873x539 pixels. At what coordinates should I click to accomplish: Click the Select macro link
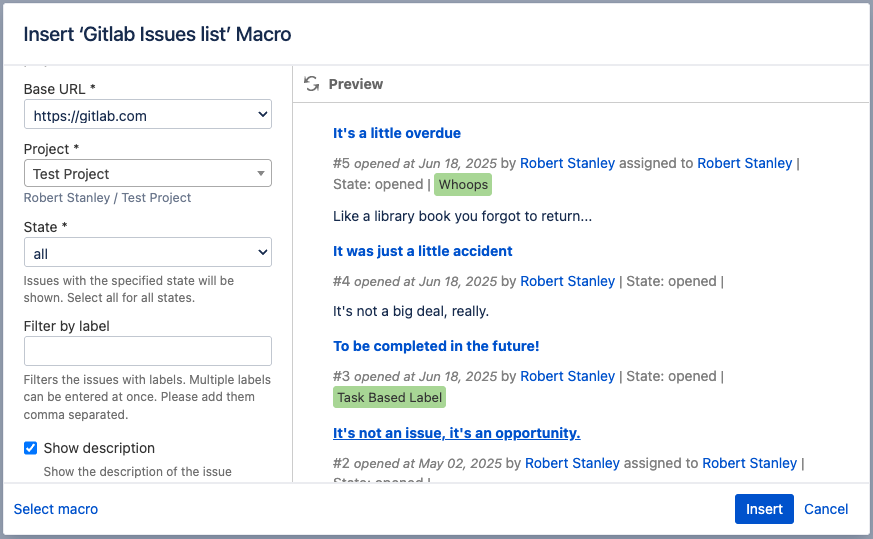pos(56,509)
